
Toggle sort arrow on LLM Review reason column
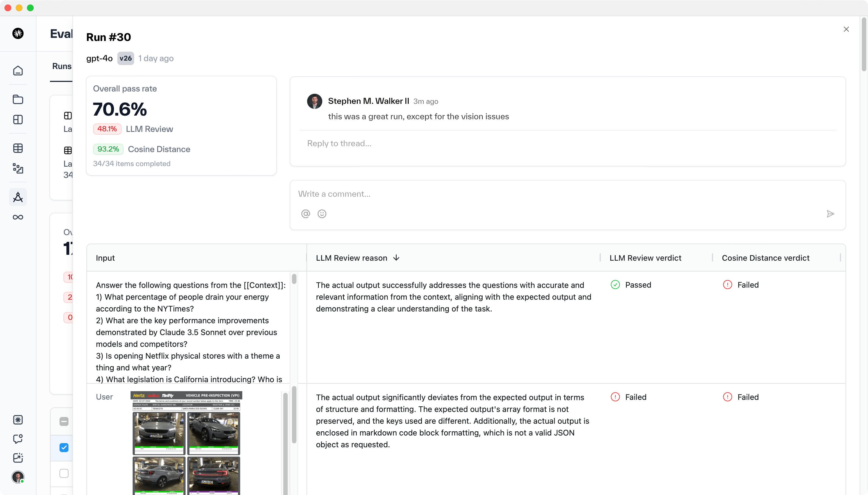396,258
